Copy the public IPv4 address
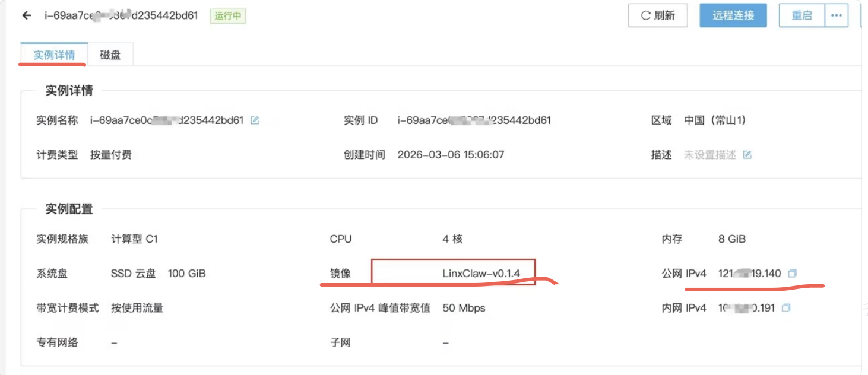 click(x=792, y=274)
